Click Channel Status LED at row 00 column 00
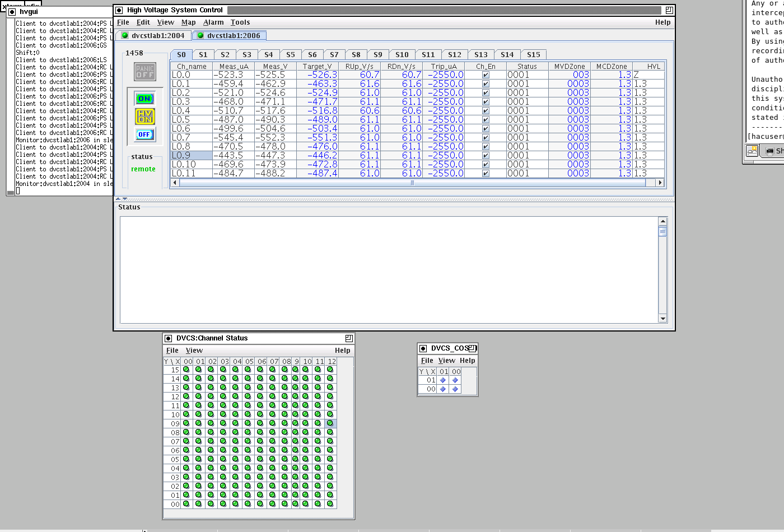Screen dimensions: 784x532 (186, 504)
